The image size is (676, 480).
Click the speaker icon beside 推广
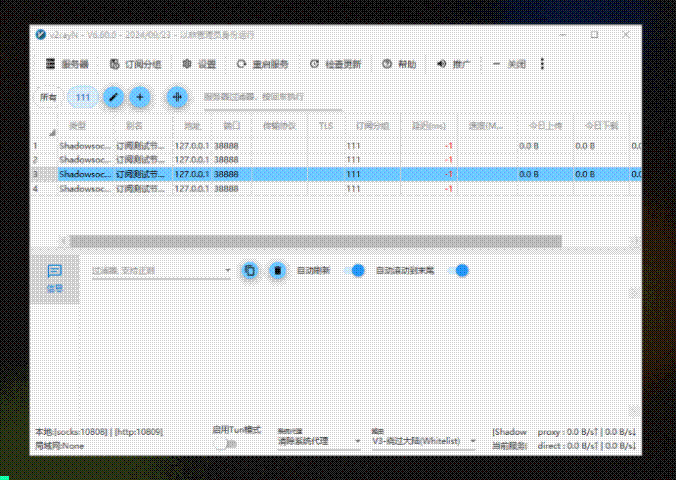(441, 64)
